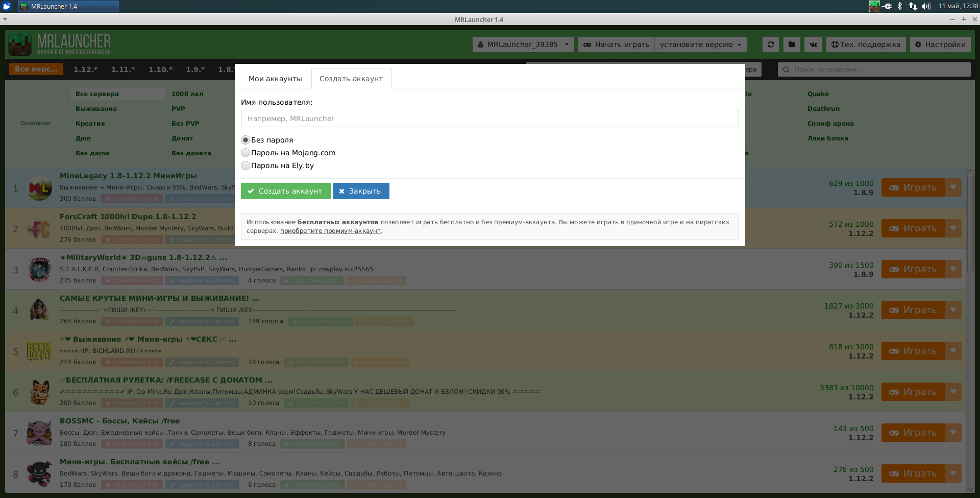The width and height of the screenshot is (980, 498).
Task: Open the установите версию dropdown
Action: coord(700,44)
